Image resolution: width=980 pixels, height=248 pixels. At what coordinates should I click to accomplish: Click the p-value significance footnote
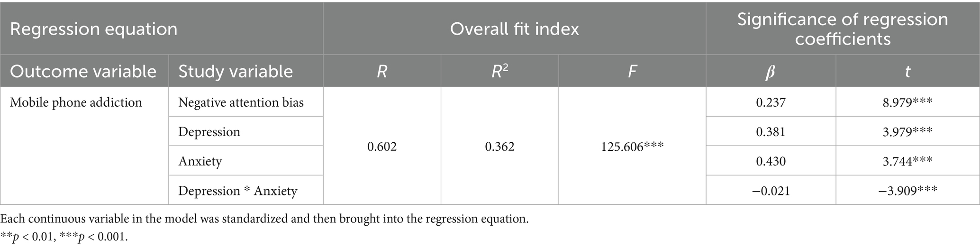pyautogui.click(x=64, y=237)
